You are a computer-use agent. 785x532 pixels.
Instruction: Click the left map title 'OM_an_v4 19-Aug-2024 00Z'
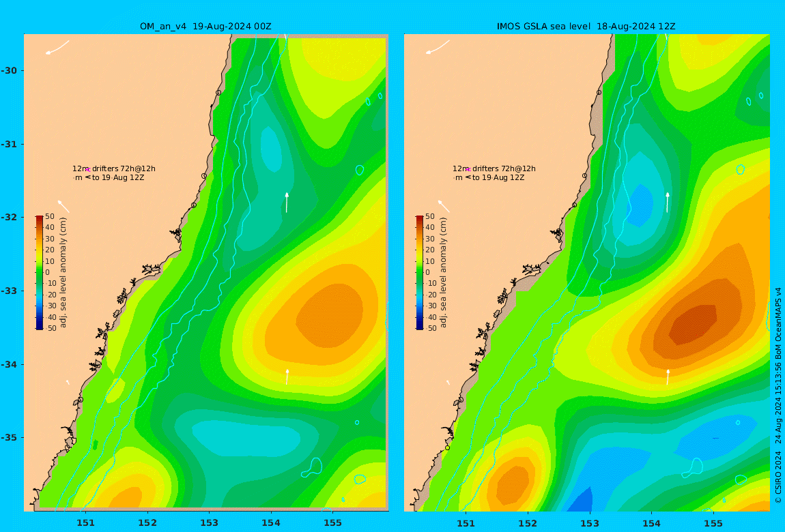click(x=205, y=27)
